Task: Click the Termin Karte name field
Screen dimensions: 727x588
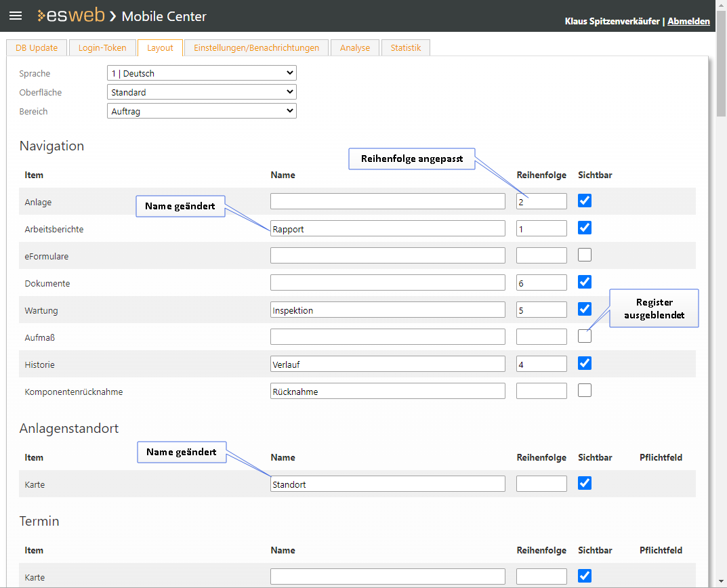Action: pos(388,576)
